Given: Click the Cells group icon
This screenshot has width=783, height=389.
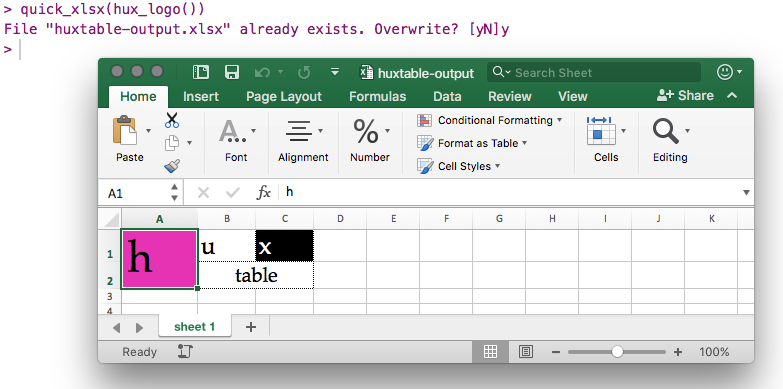Looking at the screenshot, I should (x=601, y=131).
